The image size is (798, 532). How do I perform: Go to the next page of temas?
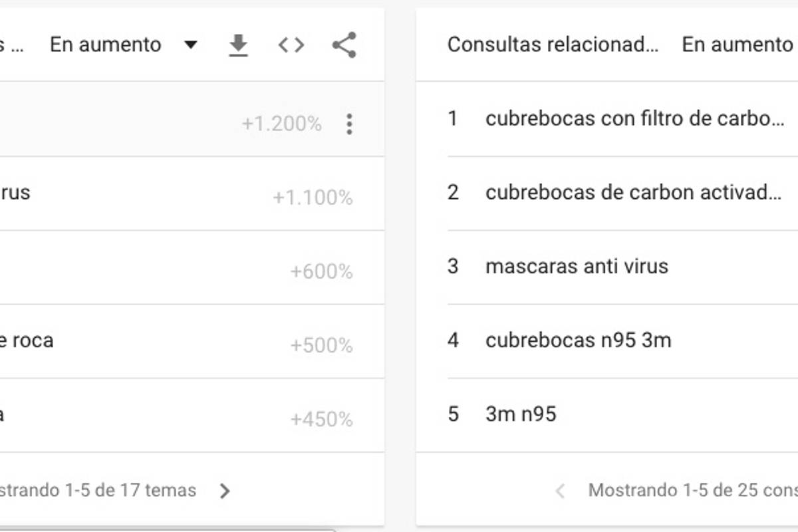(225, 491)
